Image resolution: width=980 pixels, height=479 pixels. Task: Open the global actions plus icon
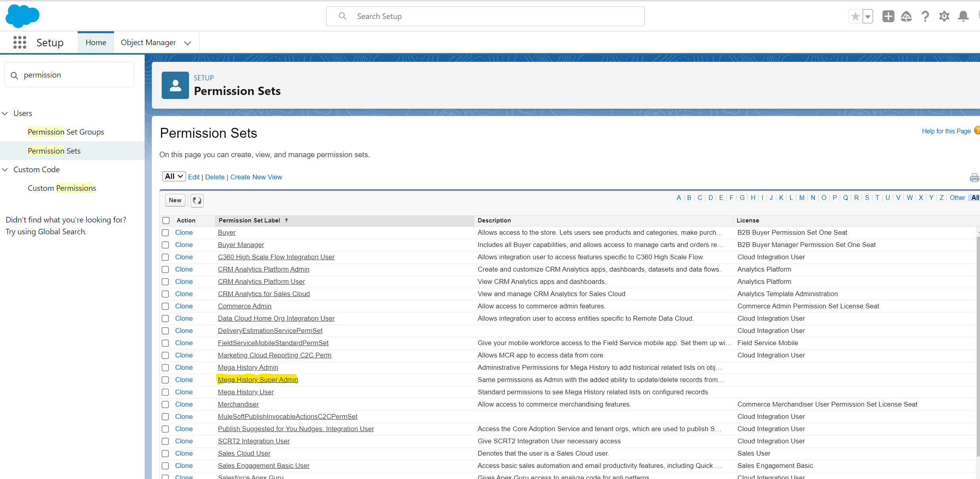click(x=888, y=16)
